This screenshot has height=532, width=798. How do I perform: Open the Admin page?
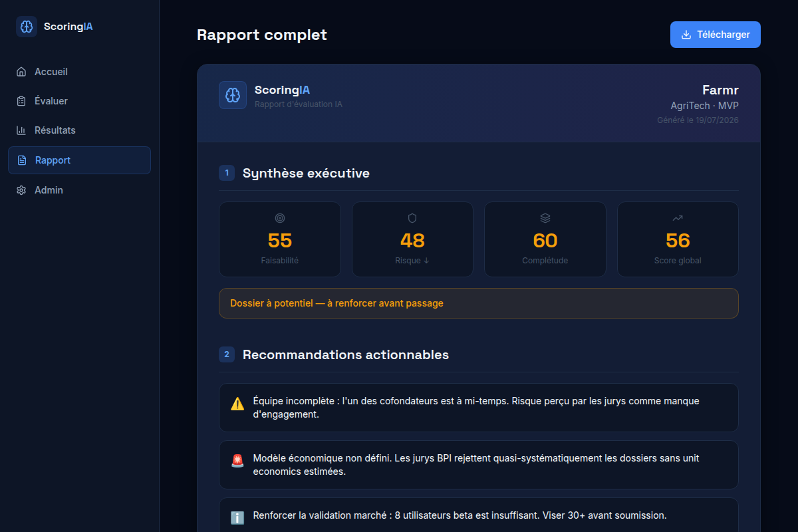[x=79, y=190]
